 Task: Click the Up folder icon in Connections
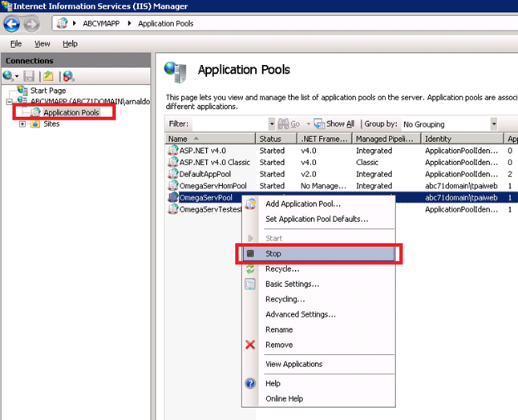pos(49,76)
